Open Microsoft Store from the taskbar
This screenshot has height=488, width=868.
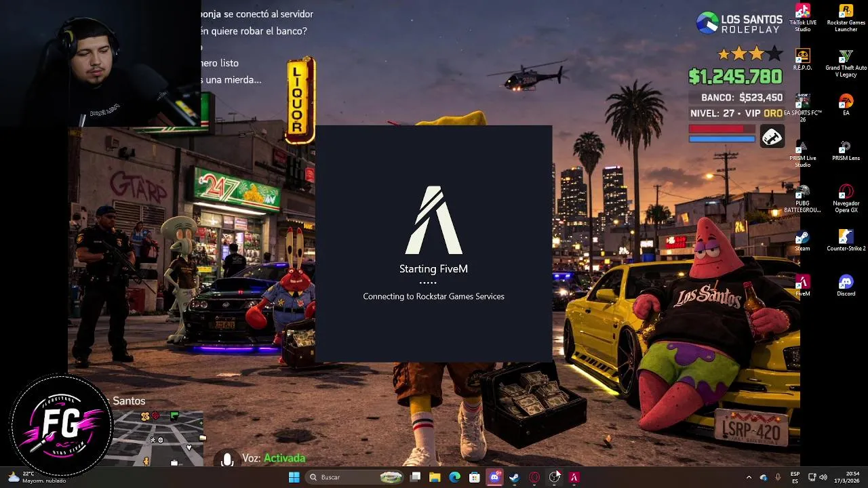coord(475,477)
